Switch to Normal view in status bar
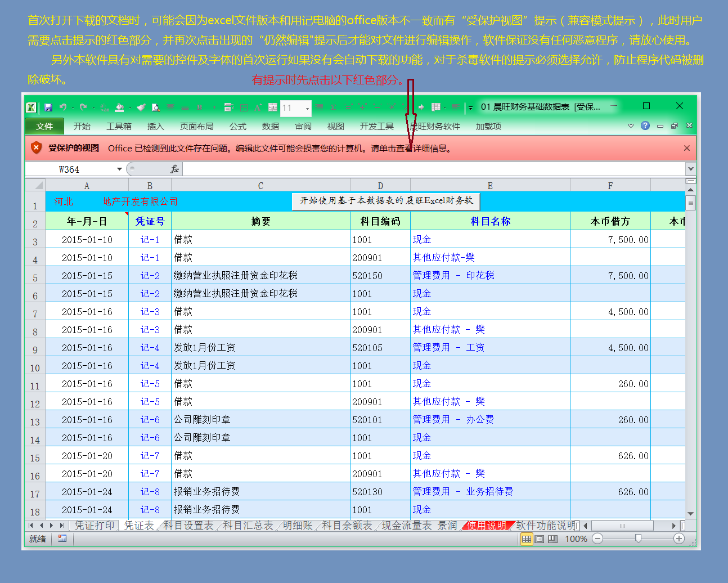 [526, 539]
